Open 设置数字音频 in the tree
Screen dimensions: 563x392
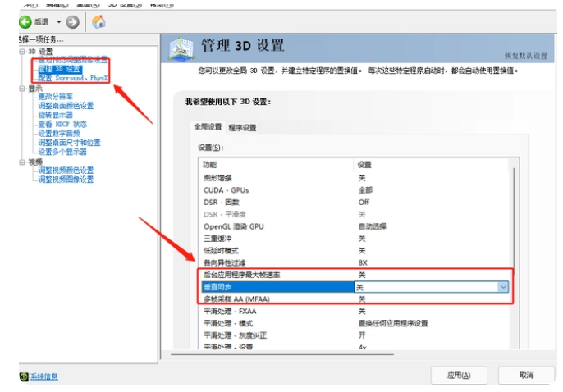[59, 134]
